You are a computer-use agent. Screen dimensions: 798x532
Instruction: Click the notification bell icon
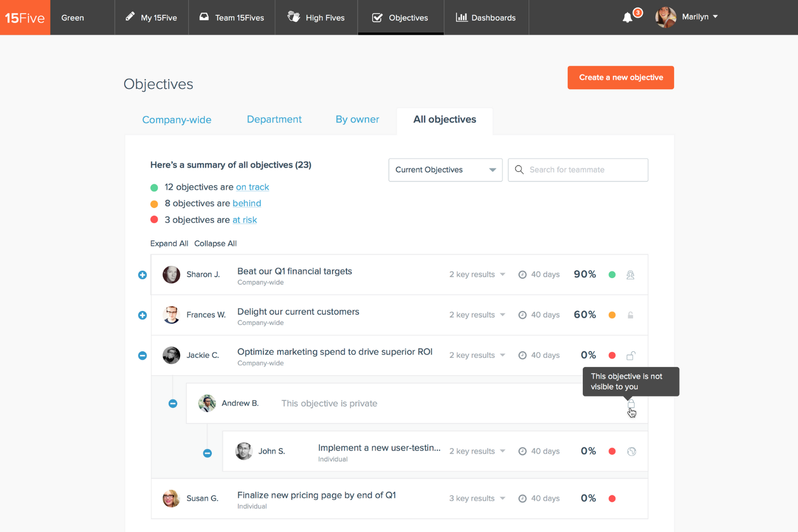pyautogui.click(x=627, y=18)
